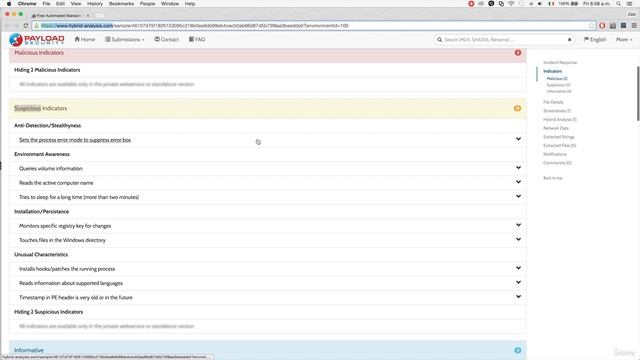Jump to Community section in sidebar
This screenshot has height=360, width=640.
[x=557, y=163]
